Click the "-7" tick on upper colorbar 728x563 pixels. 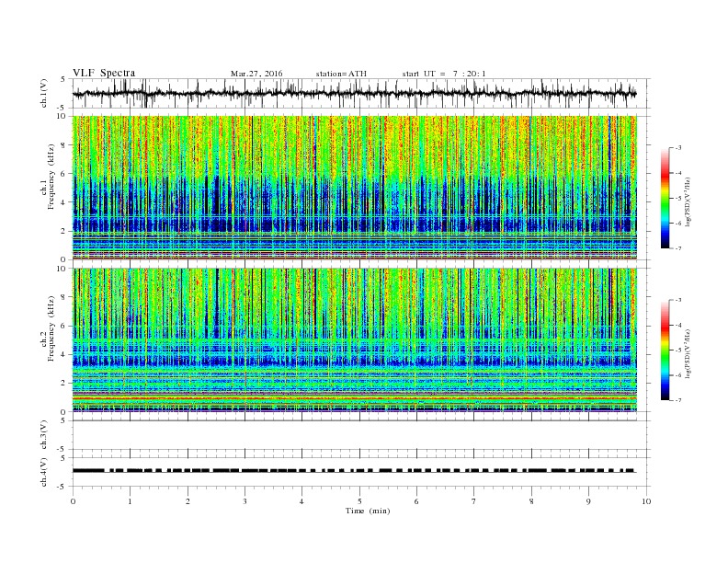tap(678, 248)
